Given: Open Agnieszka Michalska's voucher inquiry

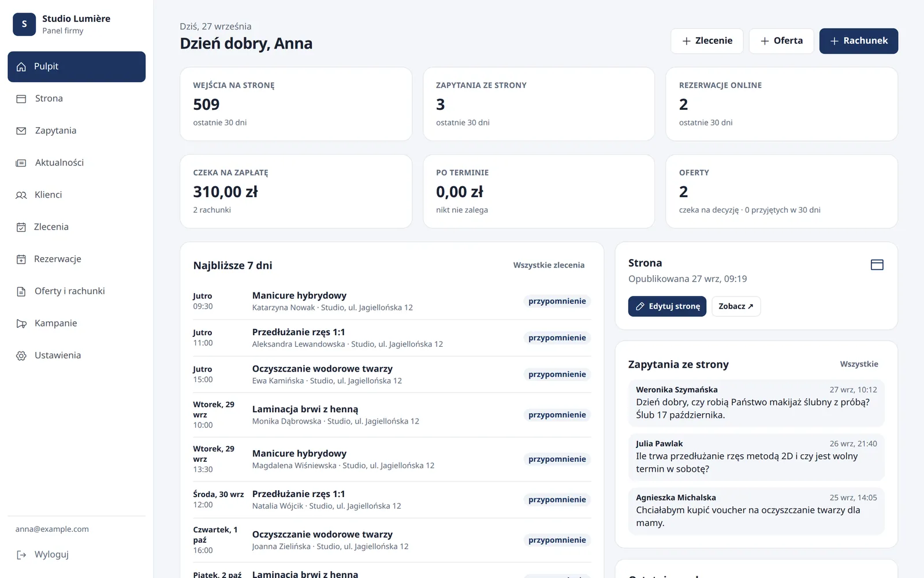Looking at the screenshot, I should coord(756,511).
